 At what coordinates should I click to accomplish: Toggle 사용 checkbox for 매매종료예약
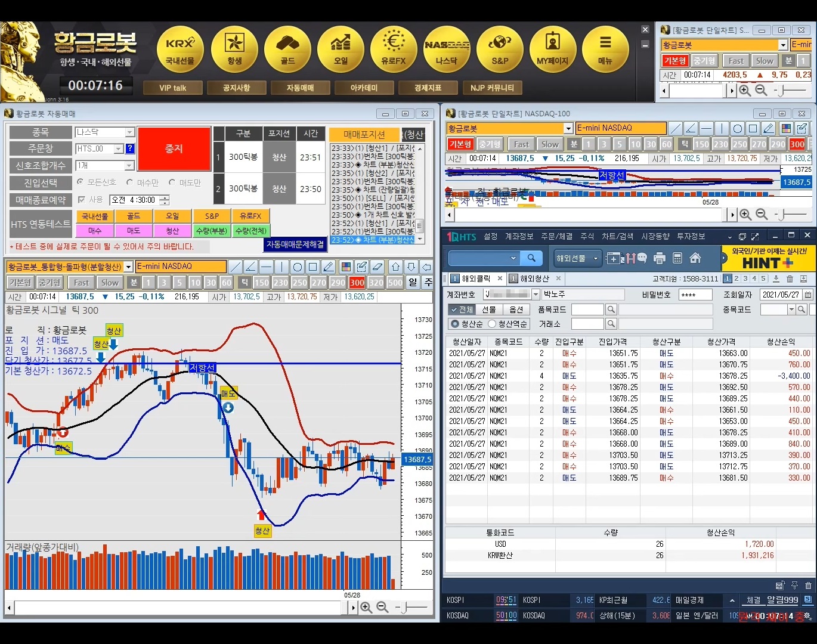click(x=82, y=200)
